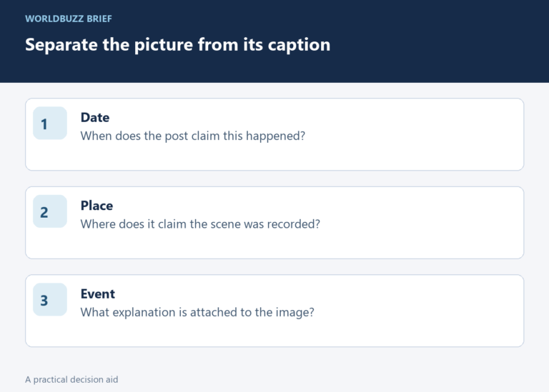
Task: Click 'Where does it claim the scene was recorded?'
Action: pyautogui.click(x=200, y=223)
